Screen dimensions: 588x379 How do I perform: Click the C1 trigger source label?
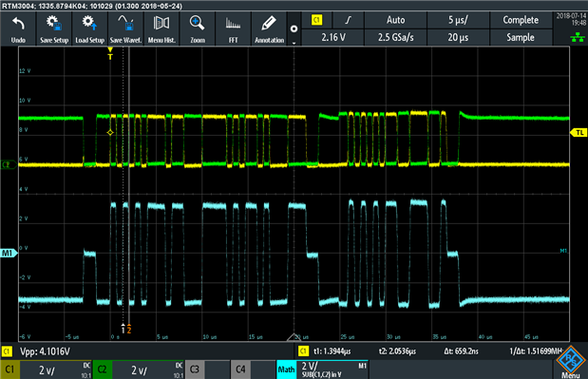(317, 20)
